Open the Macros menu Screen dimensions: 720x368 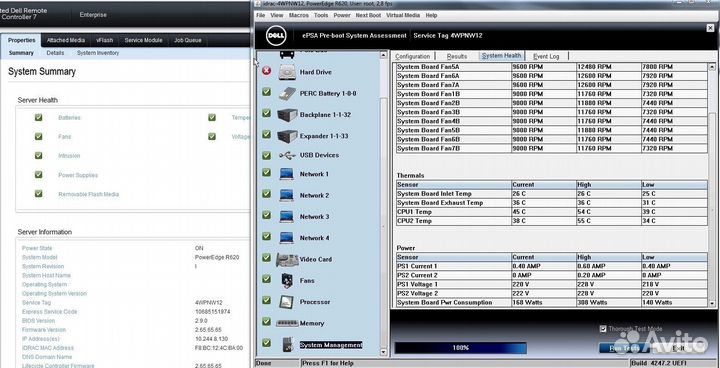click(x=299, y=15)
